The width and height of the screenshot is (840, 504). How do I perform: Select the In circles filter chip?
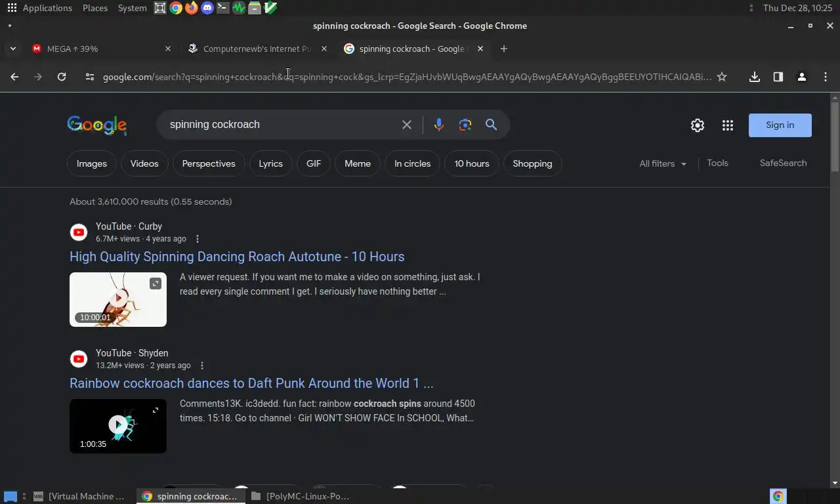(412, 163)
